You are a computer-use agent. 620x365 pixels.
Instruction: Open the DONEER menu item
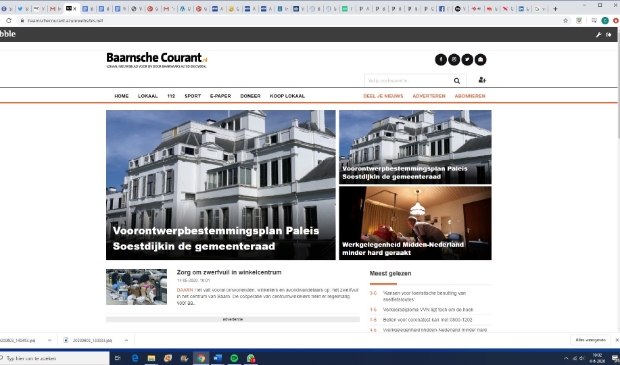(x=250, y=96)
